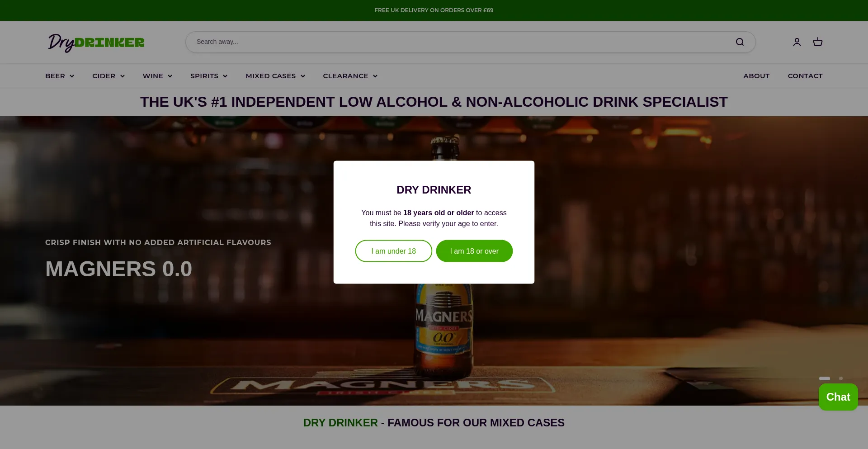This screenshot has width=868, height=449.
Task: Open the BEER menu item
Action: pos(55,76)
